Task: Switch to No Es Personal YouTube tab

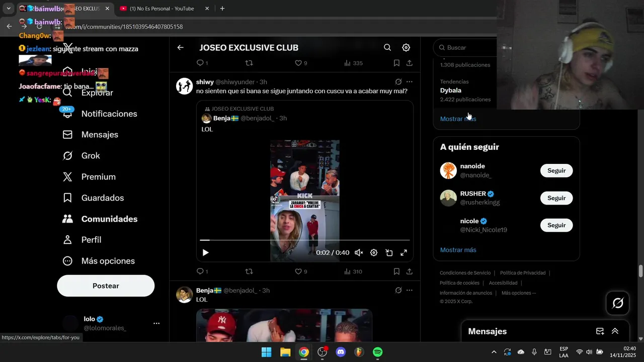Action: (x=164, y=9)
